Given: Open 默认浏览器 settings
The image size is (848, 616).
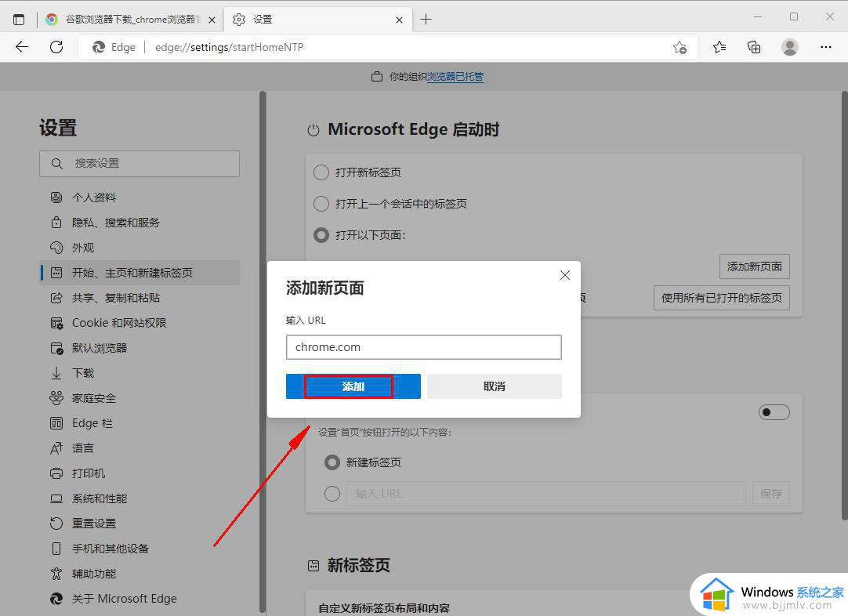Looking at the screenshot, I should [x=140, y=348].
